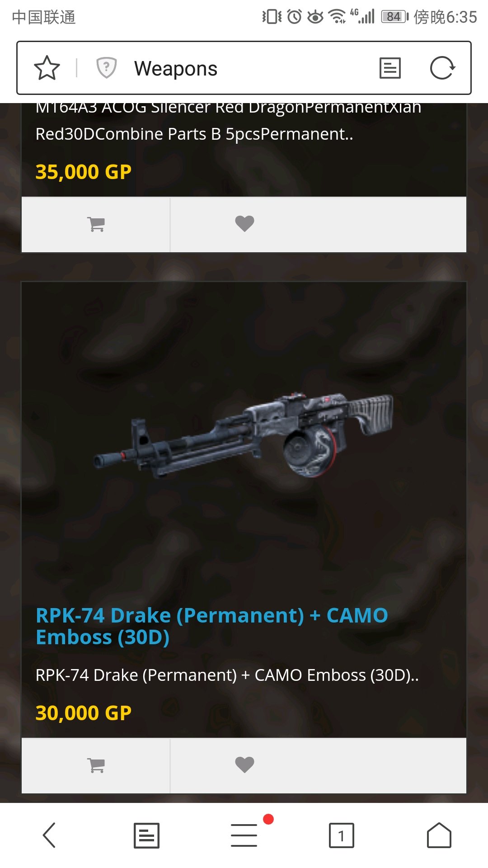Open site security shield info
The width and height of the screenshot is (488, 868).
(107, 68)
